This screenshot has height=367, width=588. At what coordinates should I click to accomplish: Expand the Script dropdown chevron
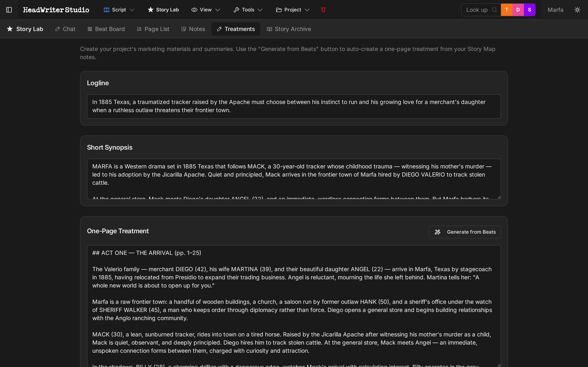pos(132,10)
